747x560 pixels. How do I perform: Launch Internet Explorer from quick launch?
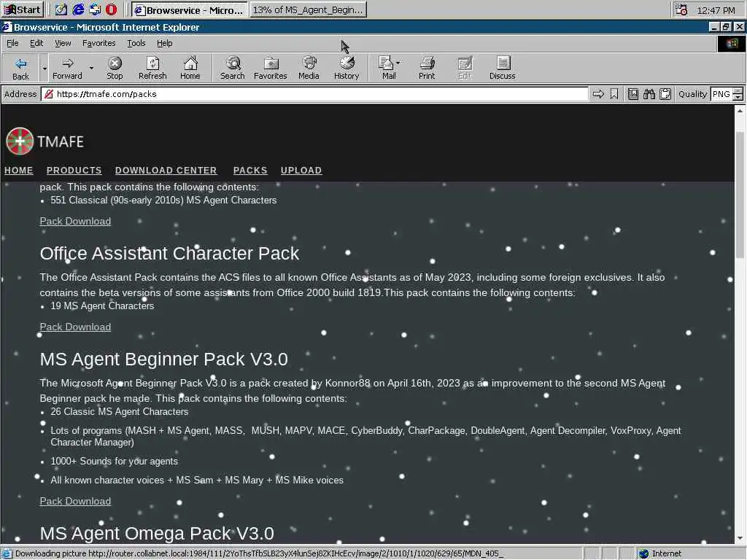tap(78, 9)
